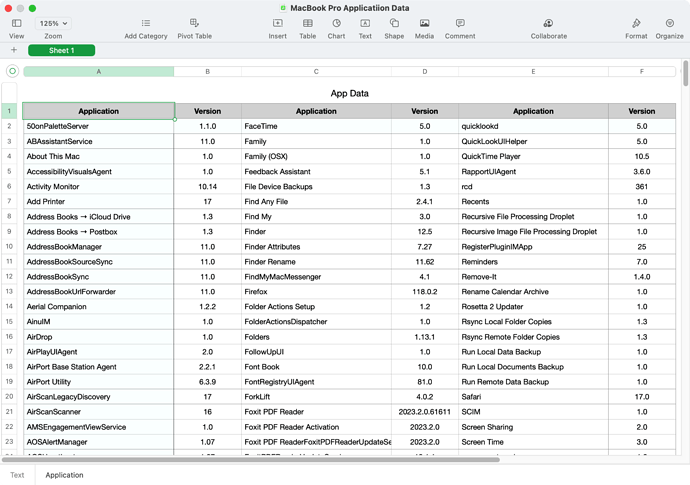Expand the 125% zoom dropdown
This screenshot has width=690, height=485.
(x=53, y=23)
